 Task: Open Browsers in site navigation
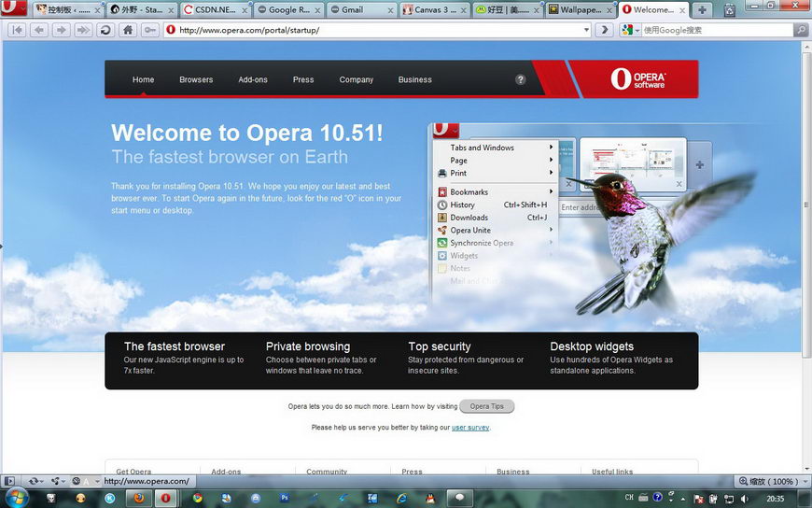coord(196,79)
